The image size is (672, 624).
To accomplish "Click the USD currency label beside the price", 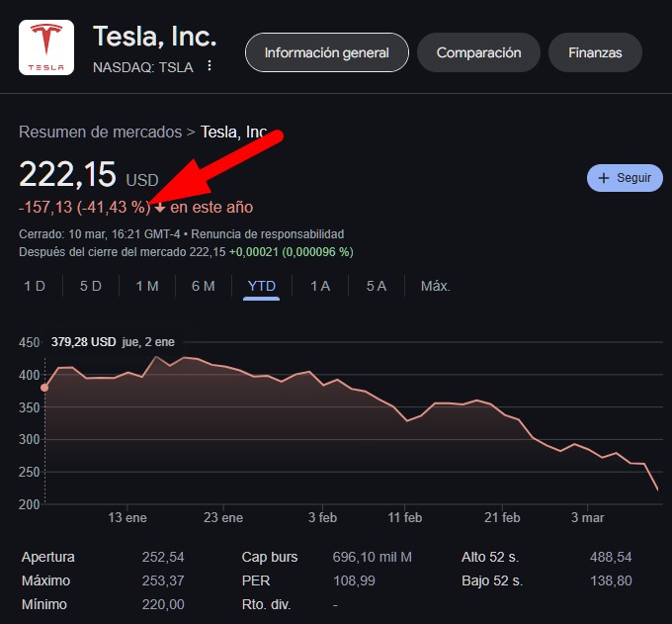I will click(x=142, y=180).
